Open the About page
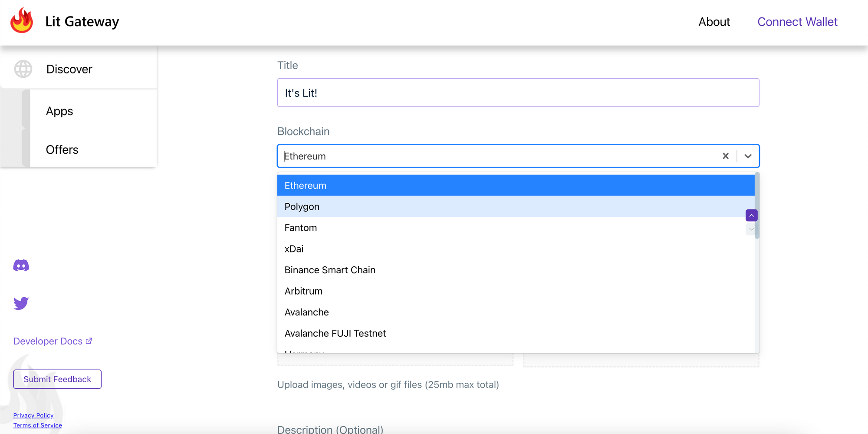The width and height of the screenshot is (868, 434). (x=714, y=22)
